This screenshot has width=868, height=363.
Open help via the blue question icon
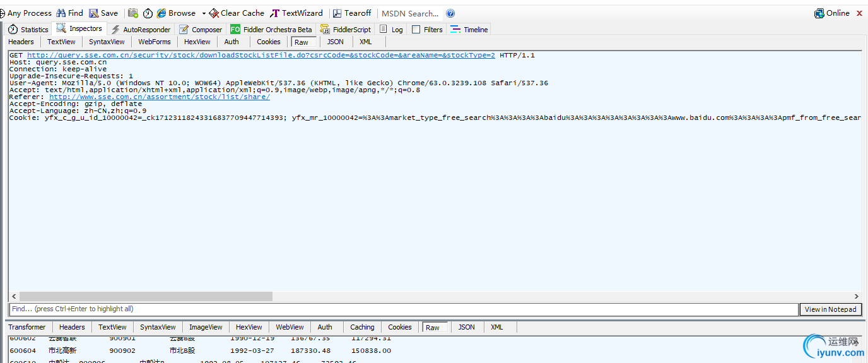(450, 13)
